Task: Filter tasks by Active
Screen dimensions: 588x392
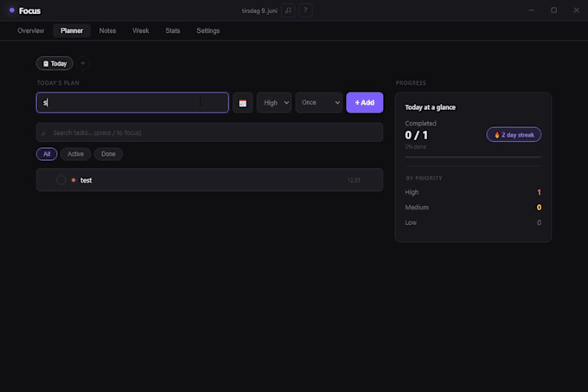Action: click(75, 154)
